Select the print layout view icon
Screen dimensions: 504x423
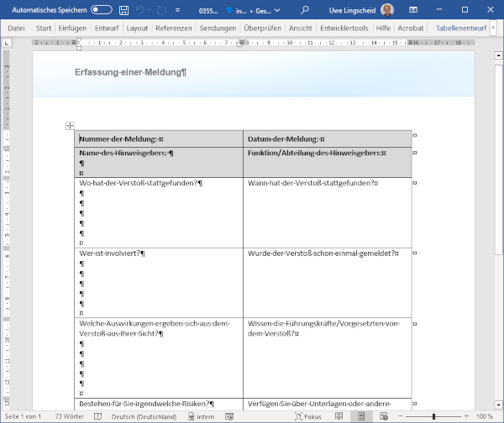[363, 416]
